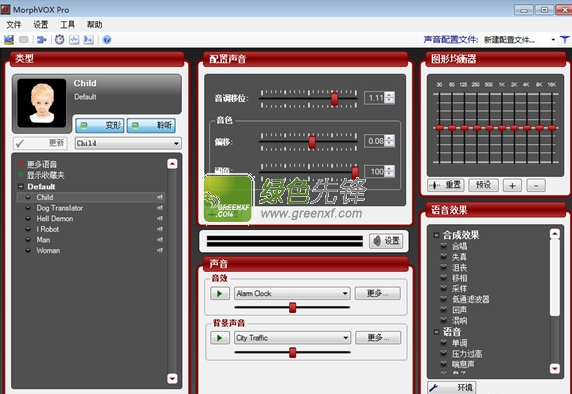The image size is (572, 394).
Task: Collapse the 语音 effects group
Action: tap(436, 332)
